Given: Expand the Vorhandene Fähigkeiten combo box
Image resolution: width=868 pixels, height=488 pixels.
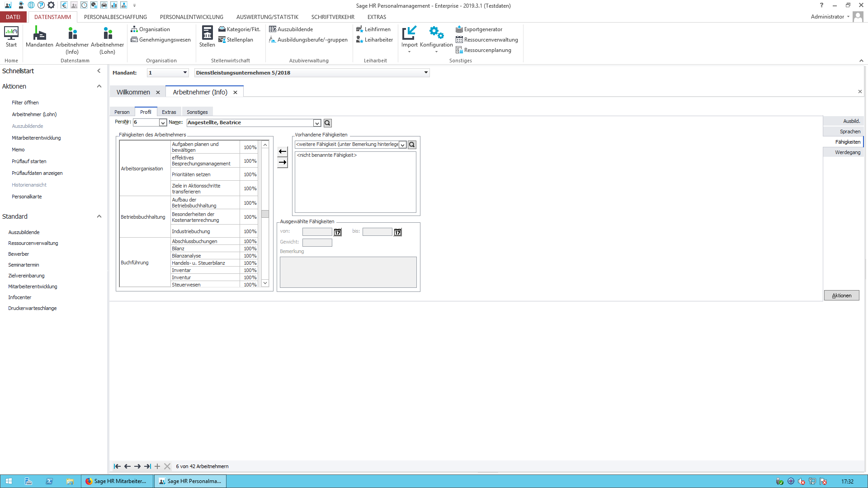Looking at the screenshot, I should tap(402, 145).
